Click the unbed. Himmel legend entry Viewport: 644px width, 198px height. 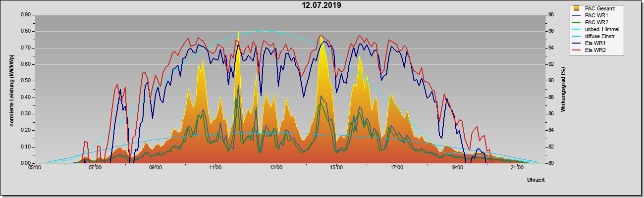[596, 29]
